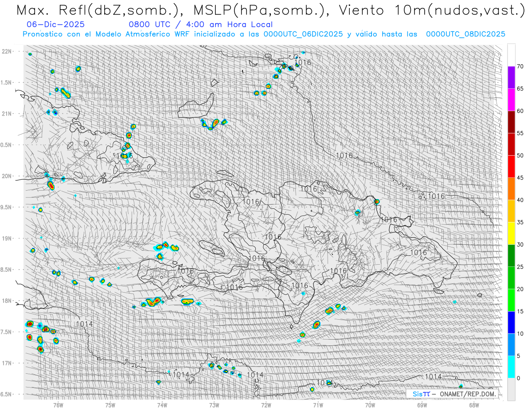Screen dimensions: 532x411
Task: Click the colorbar tick label '20'
Action: (520, 289)
